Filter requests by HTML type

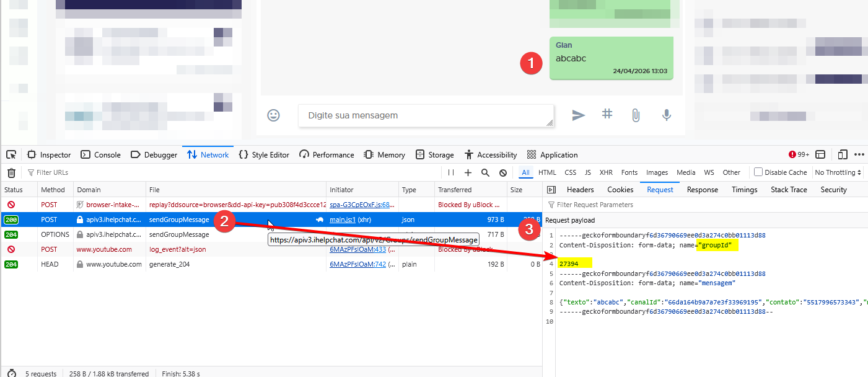point(547,172)
